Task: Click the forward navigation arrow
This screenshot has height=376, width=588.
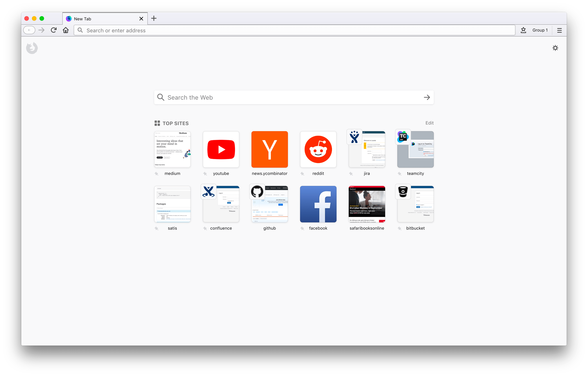Action: [x=41, y=30]
